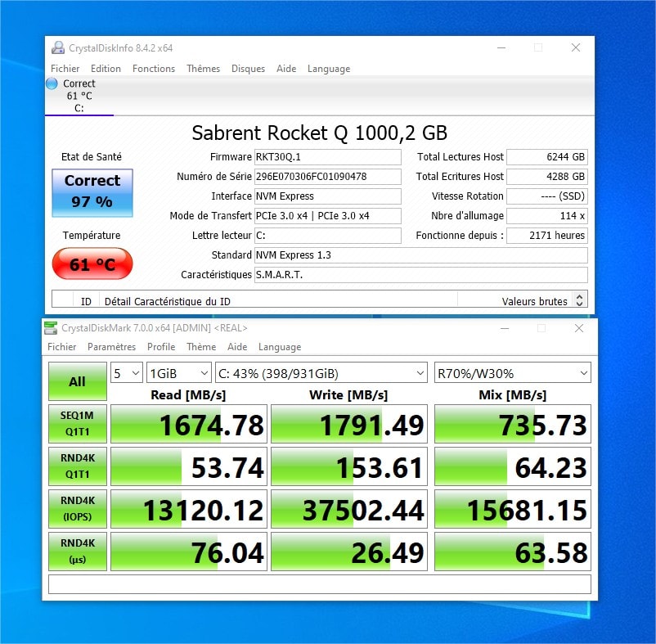Click the Firmware field RKT30Q.1
This screenshot has width=656, height=644.
[x=327, y=157]
